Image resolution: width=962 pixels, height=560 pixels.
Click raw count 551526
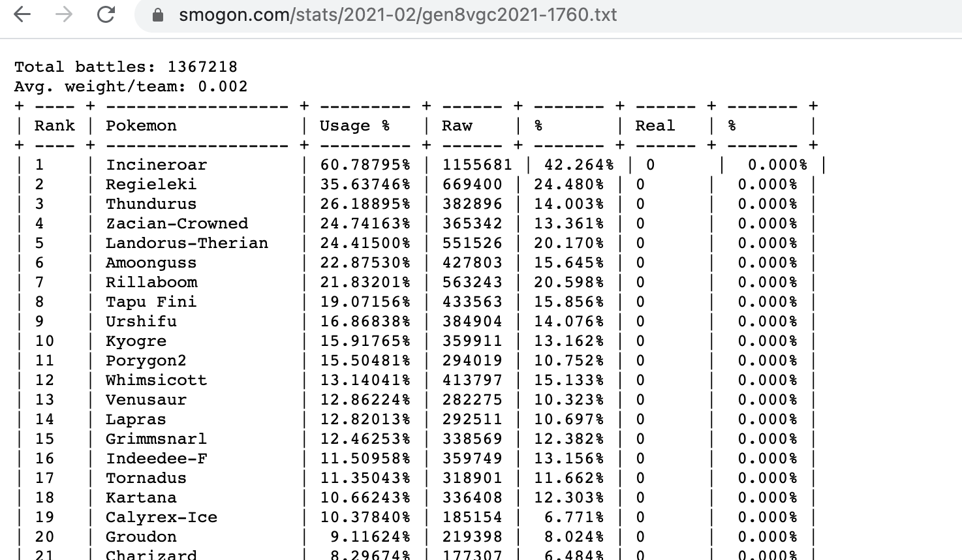click(472, 243)
